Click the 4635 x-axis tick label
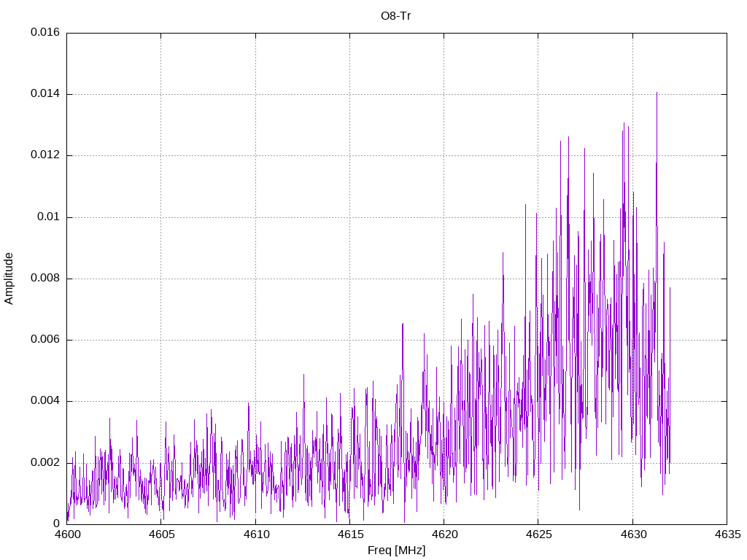The width and height of the screenshot is (747, 560). click(x=727, y=534)
